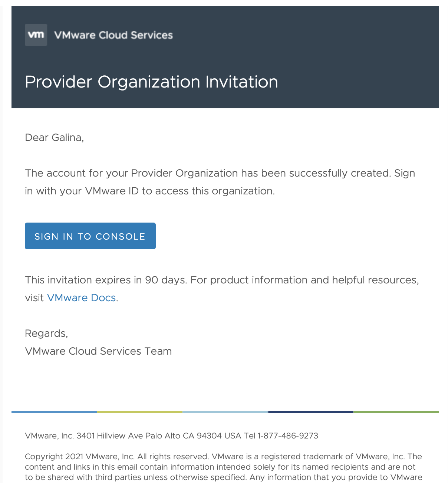Click the 'Dear Galina' greeting
This screenshot has height=483, width=448.
coord(55,138)
